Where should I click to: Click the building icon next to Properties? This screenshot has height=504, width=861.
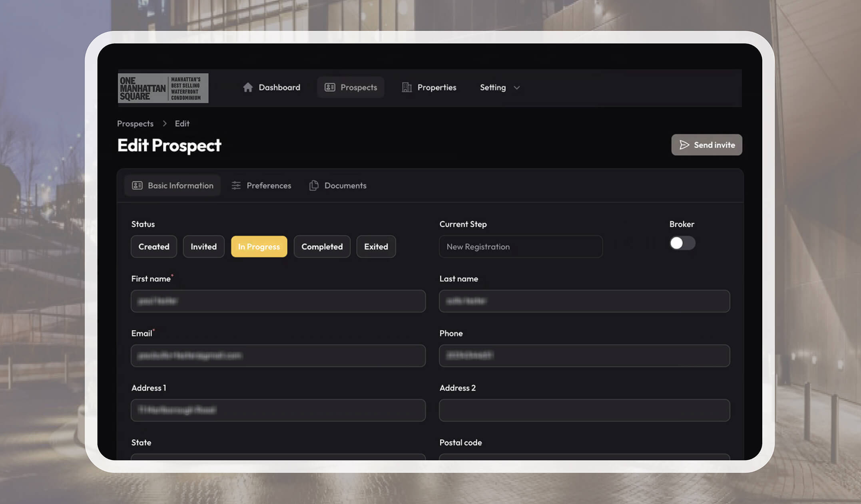[407, 87]
